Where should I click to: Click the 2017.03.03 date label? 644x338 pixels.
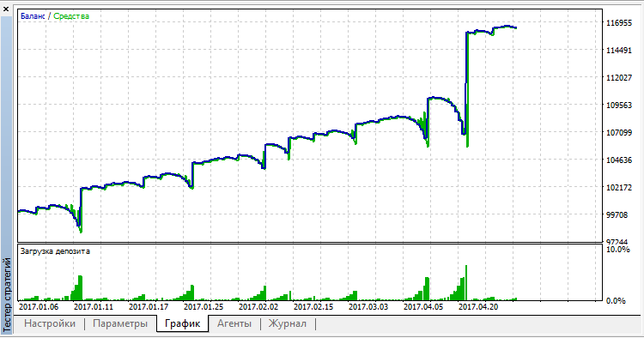point(368,307)
